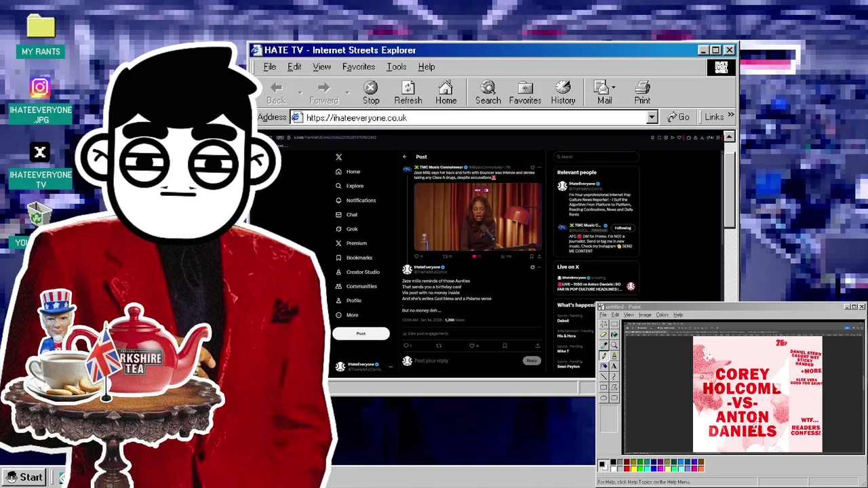
Task: Open Grok in the X sidebar
Action: point(347,229)
